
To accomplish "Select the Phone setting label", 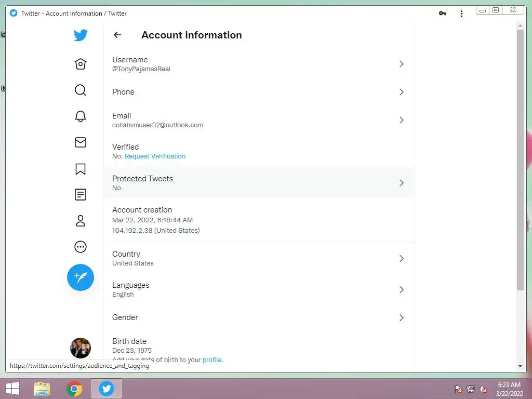I will (123, 92).
